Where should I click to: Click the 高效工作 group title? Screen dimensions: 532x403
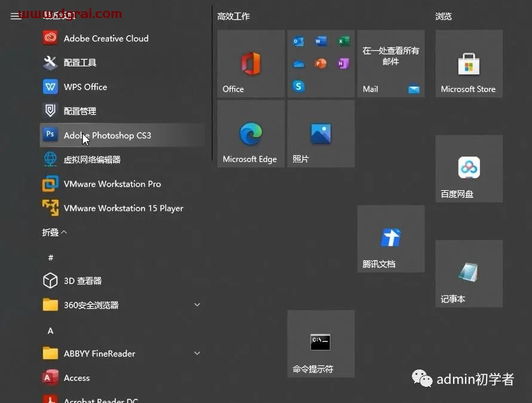[x=234, y=16]
